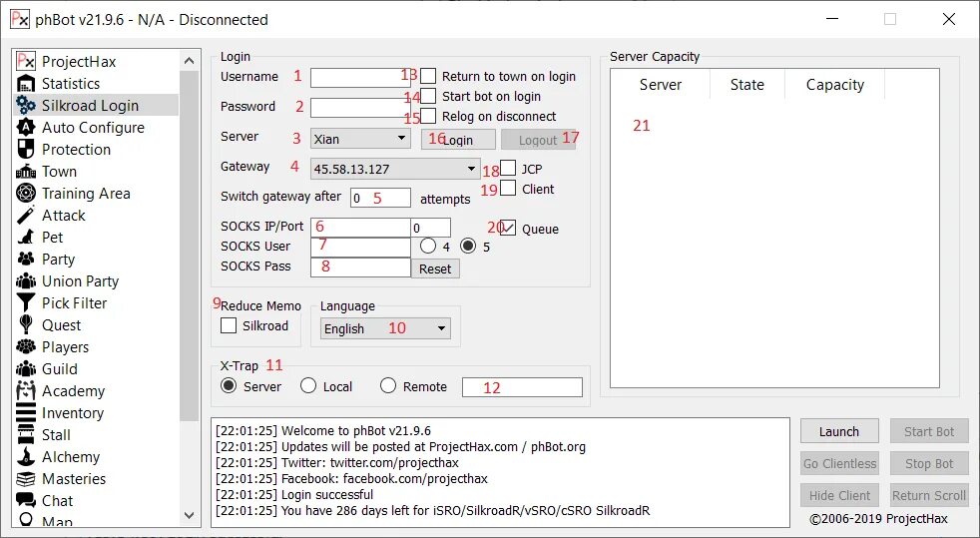
Task: Click the Attack sword icon
Action: pos(26,215)
